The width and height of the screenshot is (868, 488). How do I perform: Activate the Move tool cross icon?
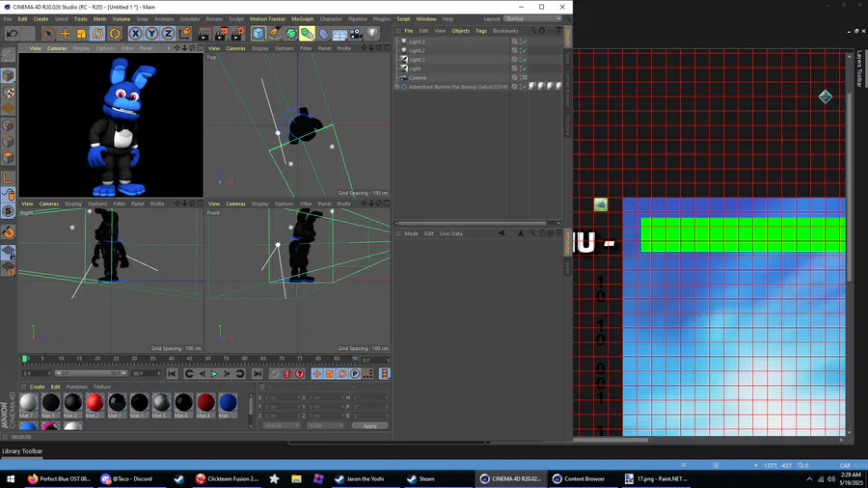[x=65, y=34]
